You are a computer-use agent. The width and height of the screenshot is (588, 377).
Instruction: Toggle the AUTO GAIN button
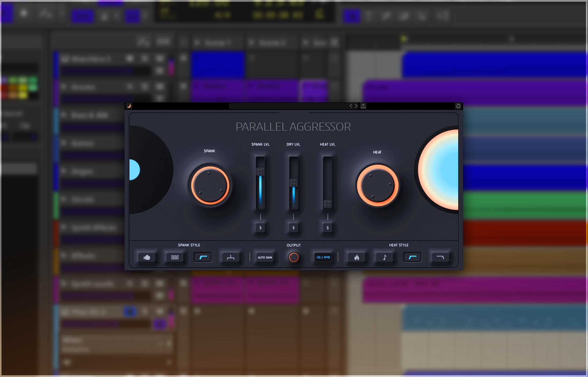[x=265, y=257]
